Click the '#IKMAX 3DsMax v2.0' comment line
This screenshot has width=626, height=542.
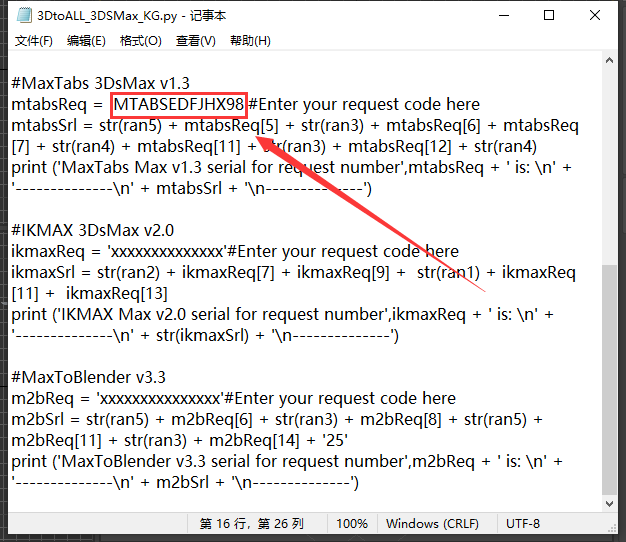93,231
